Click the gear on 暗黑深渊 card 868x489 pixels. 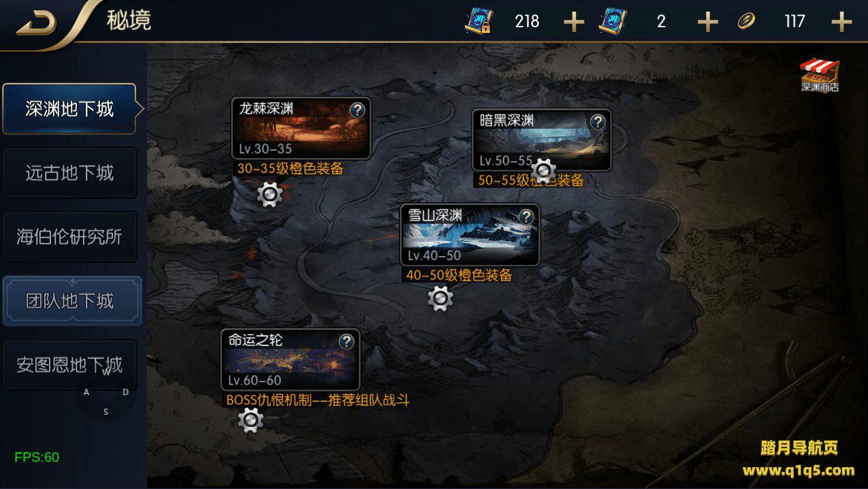(543, 170)
